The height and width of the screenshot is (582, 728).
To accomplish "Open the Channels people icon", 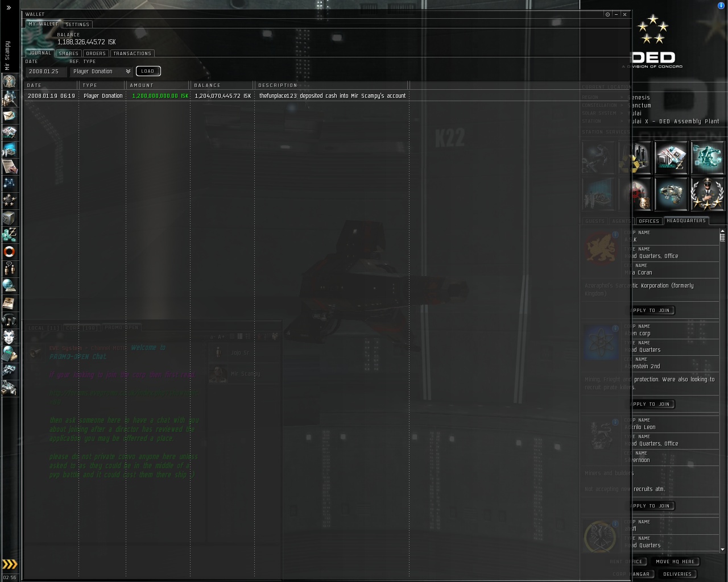I will [x=10, y=269].
